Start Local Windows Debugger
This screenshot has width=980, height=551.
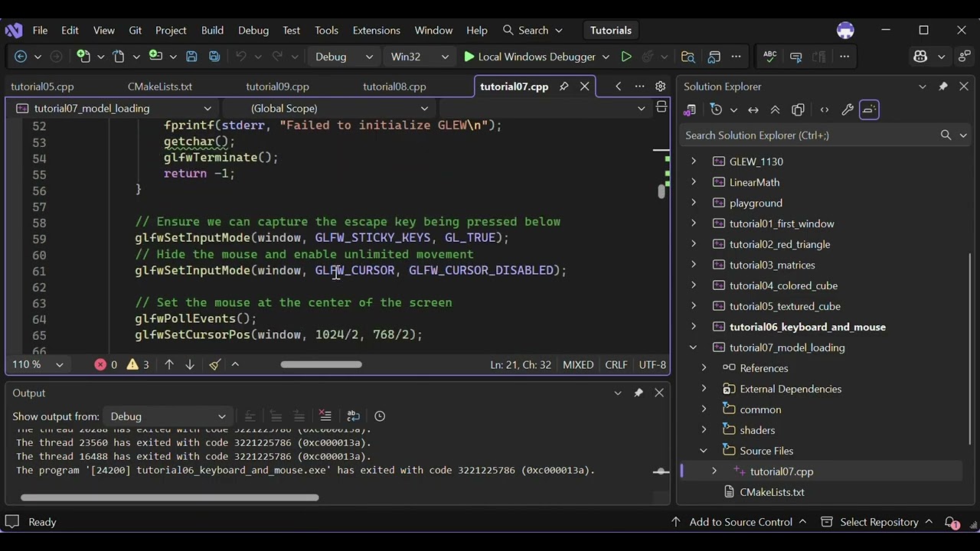529,57
